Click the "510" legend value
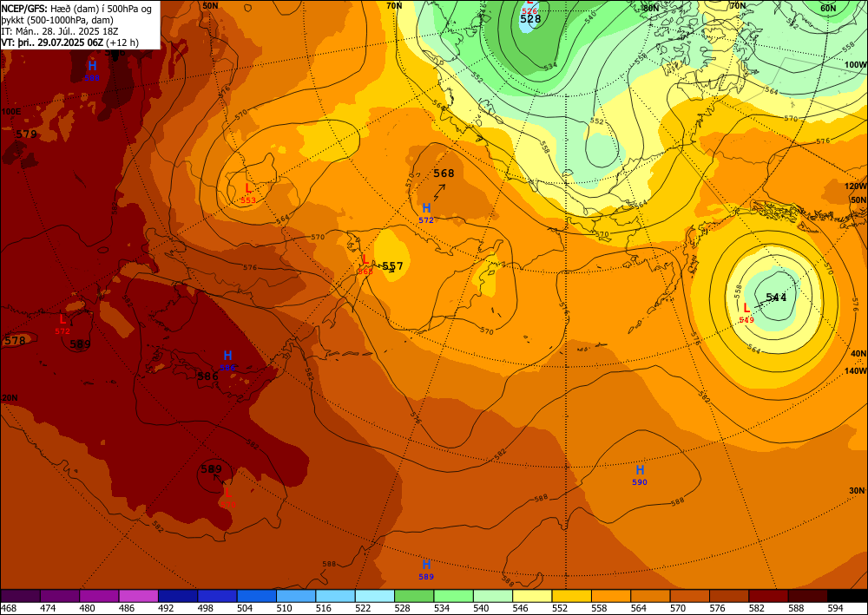The height and width of the screenshot is (615, 868). coord(285,608)
